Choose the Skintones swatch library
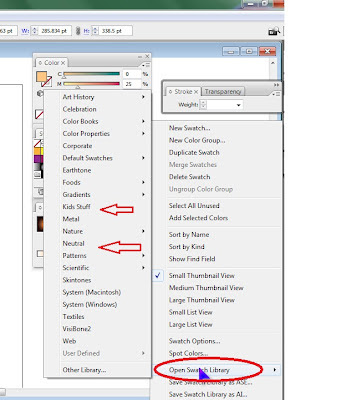 tap(97, 280)
